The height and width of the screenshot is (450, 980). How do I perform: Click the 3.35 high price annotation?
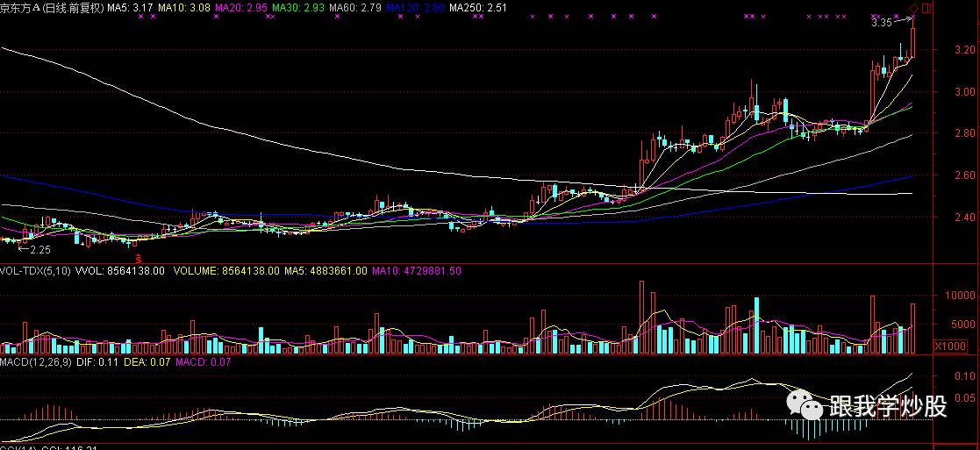point(881,23)
